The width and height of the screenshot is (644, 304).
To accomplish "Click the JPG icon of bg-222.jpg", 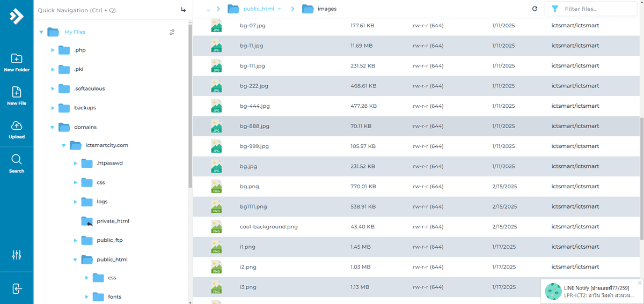I will click(x=216, y=86).
